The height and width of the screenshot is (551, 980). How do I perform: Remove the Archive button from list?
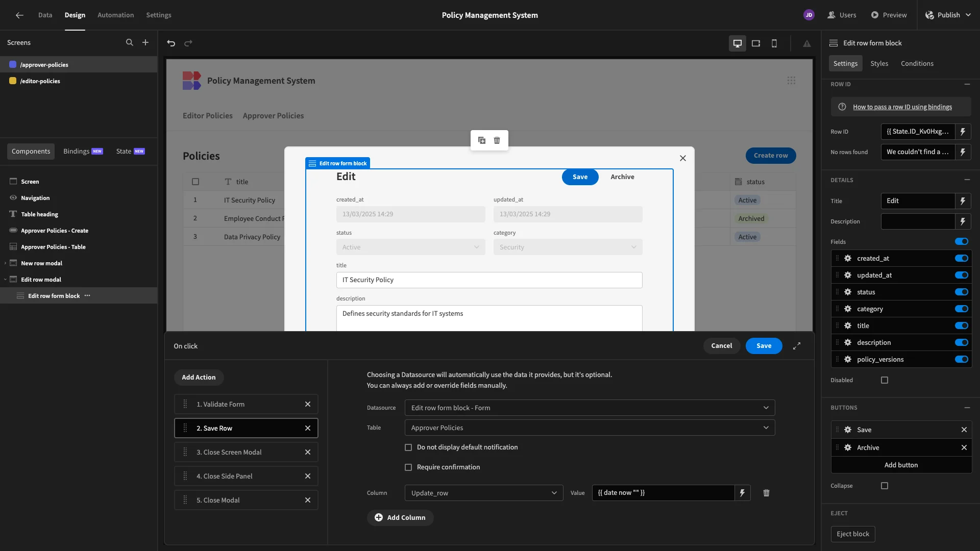(x=964, y=447)
